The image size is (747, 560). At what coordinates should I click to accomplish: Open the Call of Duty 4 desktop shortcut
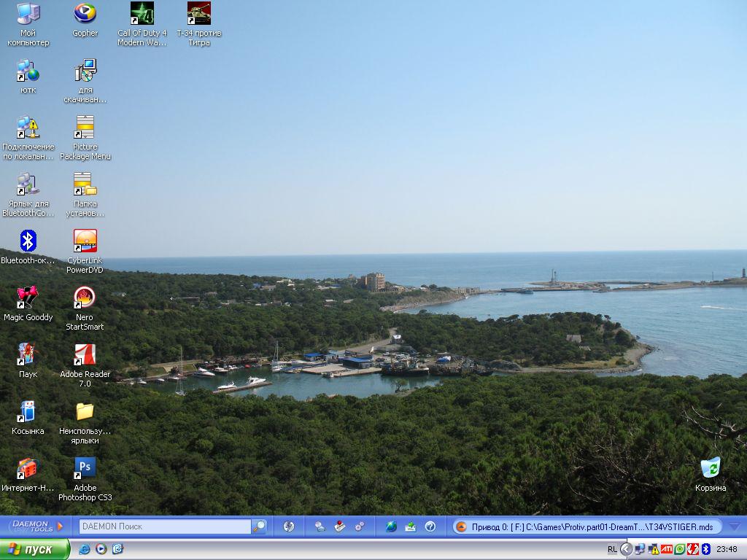tap(142, 14)
